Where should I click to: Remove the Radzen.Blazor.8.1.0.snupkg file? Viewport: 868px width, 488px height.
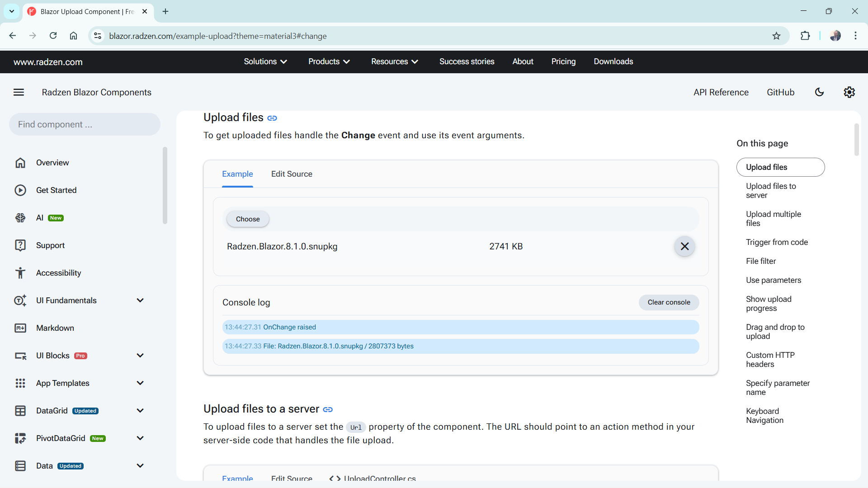(684, 246)
